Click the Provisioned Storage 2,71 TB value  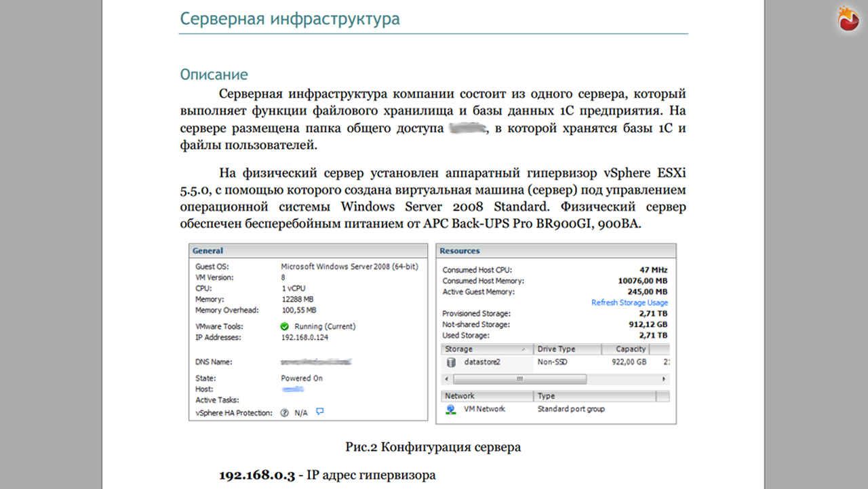pyautogui.click(x=653, y=313)
